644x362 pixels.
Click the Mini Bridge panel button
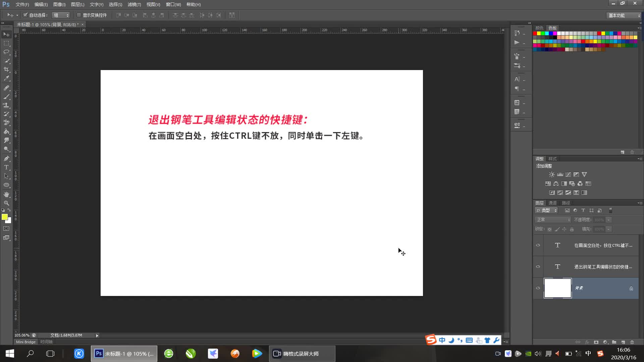(26, 342)
